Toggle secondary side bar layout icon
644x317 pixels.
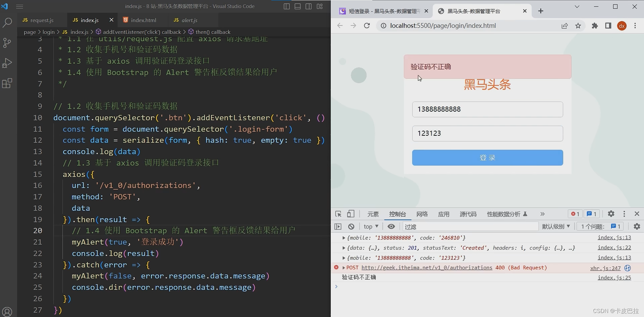(309, 6)
